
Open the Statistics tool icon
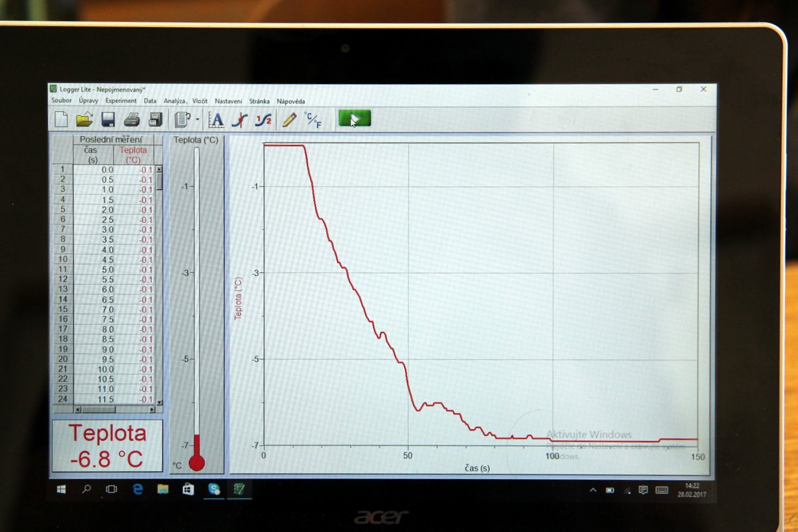click(263, 120)
